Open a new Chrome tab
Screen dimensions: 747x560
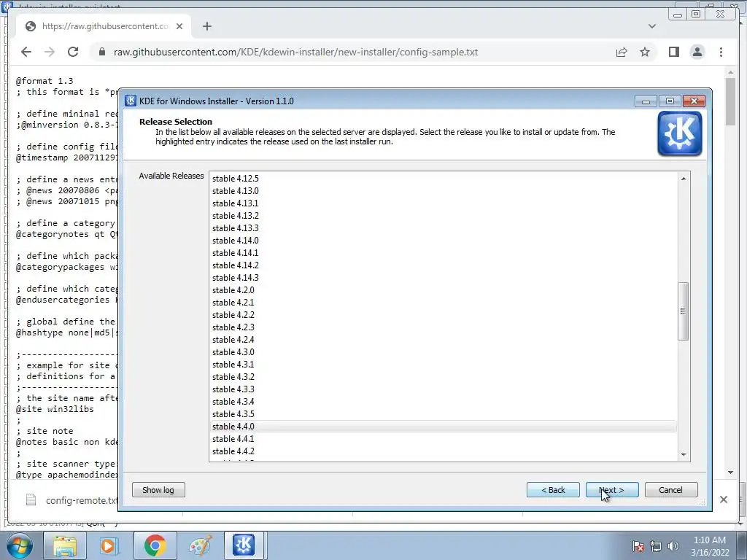point(206,26)
